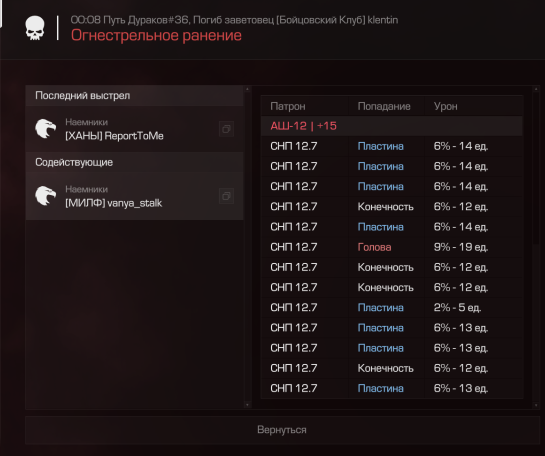Select the 2% - 5 ед. damage row
545x456 pixels.
tap(392, 308)
